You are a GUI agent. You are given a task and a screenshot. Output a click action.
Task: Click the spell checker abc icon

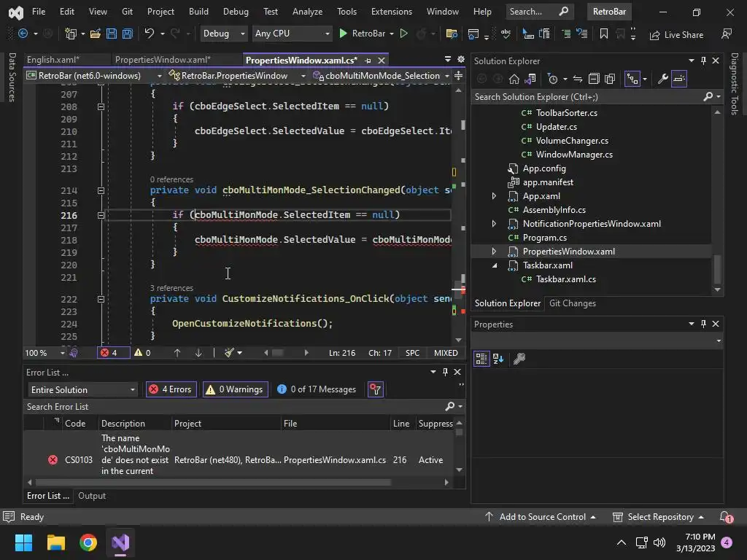coord(506,34)
